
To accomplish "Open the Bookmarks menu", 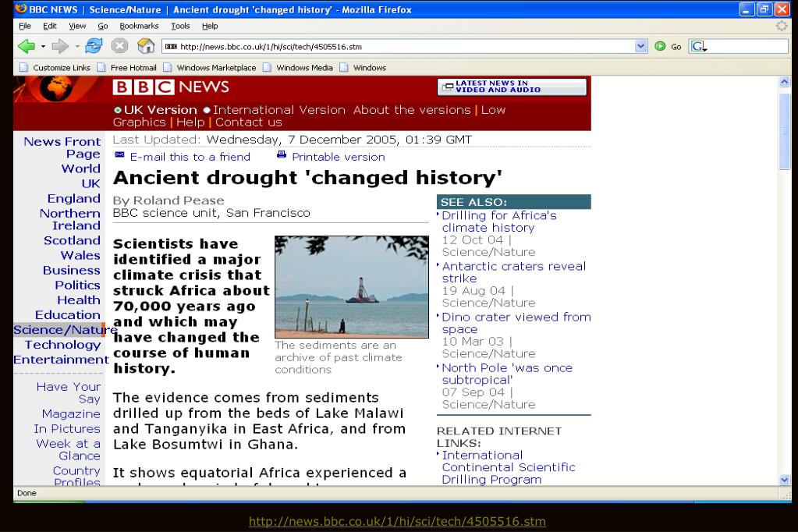I will 139,26.
